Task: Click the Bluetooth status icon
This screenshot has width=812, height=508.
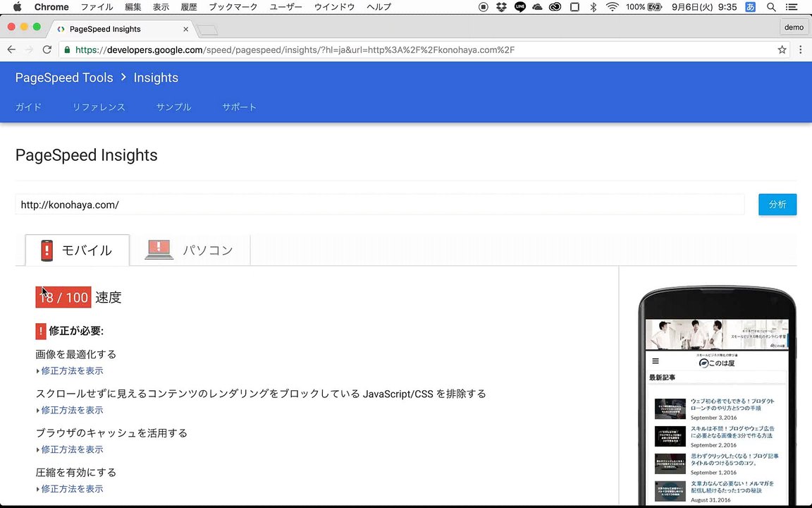Action: [593, 7]
